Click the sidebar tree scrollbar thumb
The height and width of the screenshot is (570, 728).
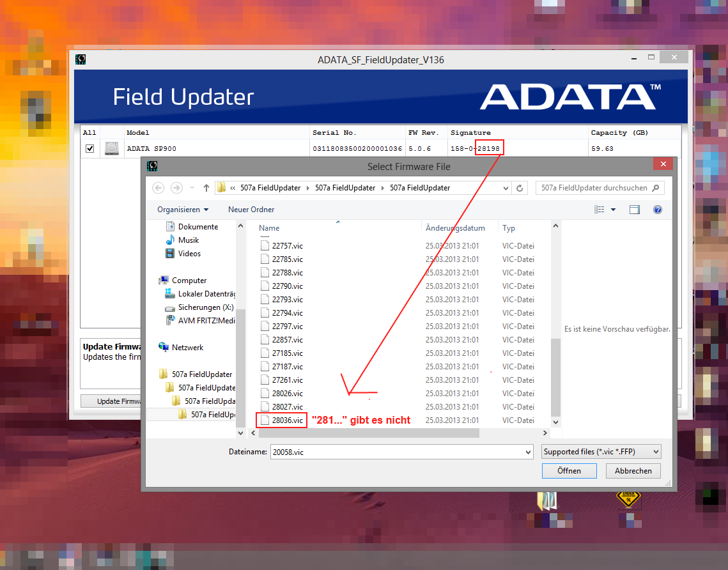(x=240, y=368)
